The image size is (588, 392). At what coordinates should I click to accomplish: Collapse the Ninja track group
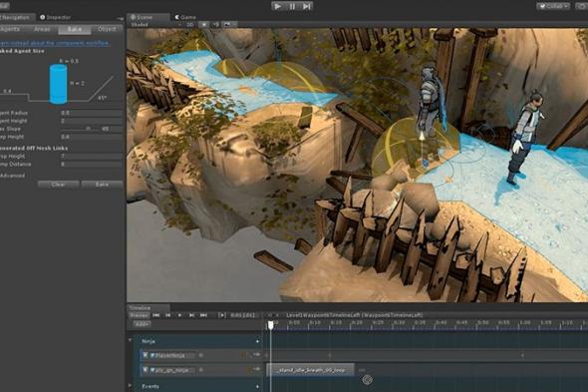tap(130, 340)
